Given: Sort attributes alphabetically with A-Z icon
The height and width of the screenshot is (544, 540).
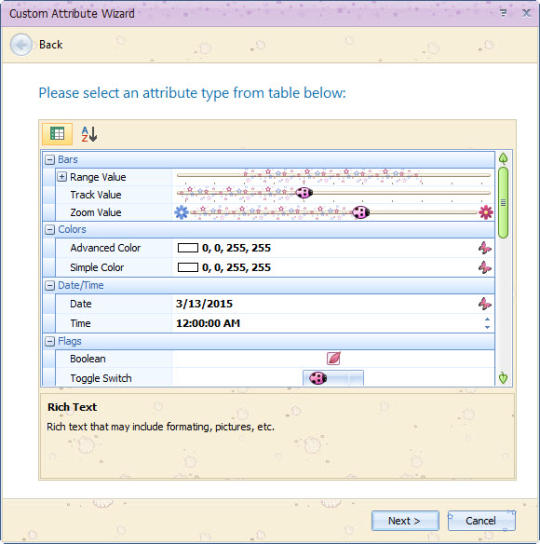Looking at the screenshot, I should point(89,134).
